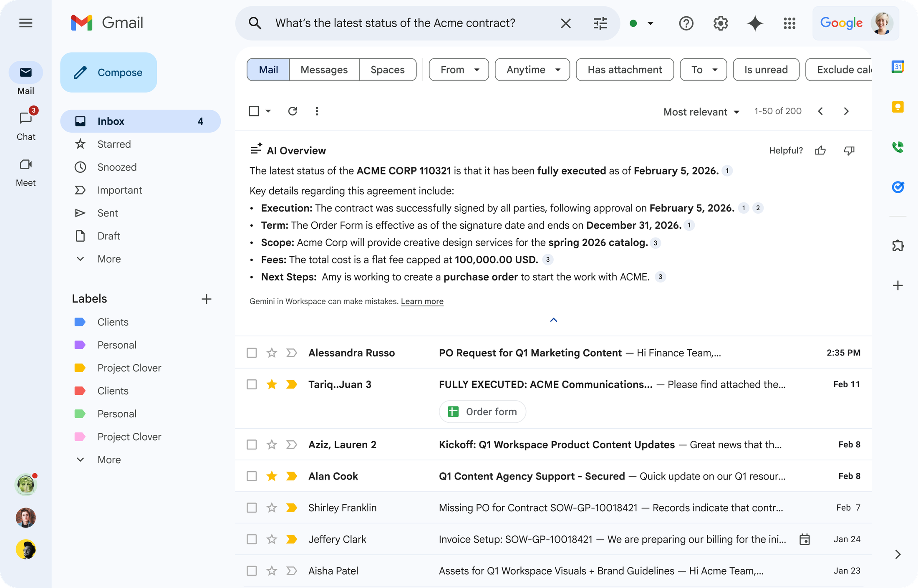Switch to the Spaces tab

pos(388,69)
